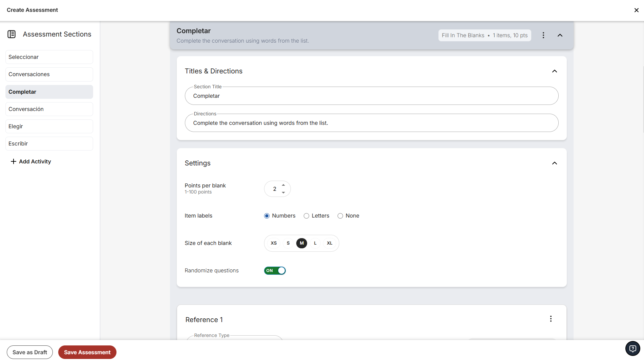
Task: Decrease points per blank value
Action: click(x=283, y=192)
